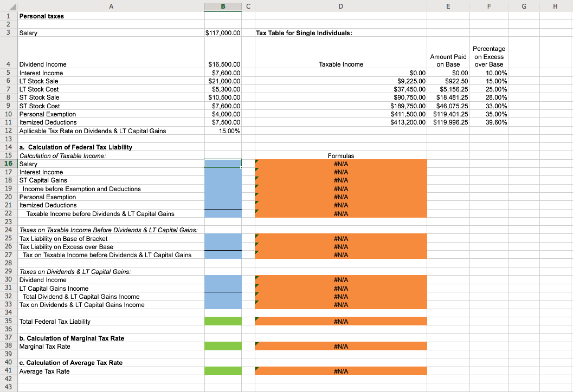573x392 pixels.
Task: Select the $5,300.00 LT Stock Cost value
Action: (223, 89)
